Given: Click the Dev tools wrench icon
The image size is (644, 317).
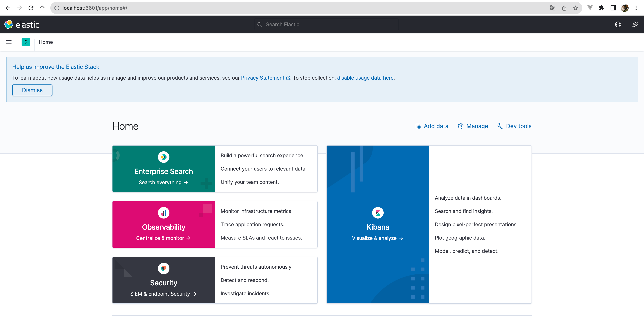Looking at the screenshot, I should coord(500,126).
